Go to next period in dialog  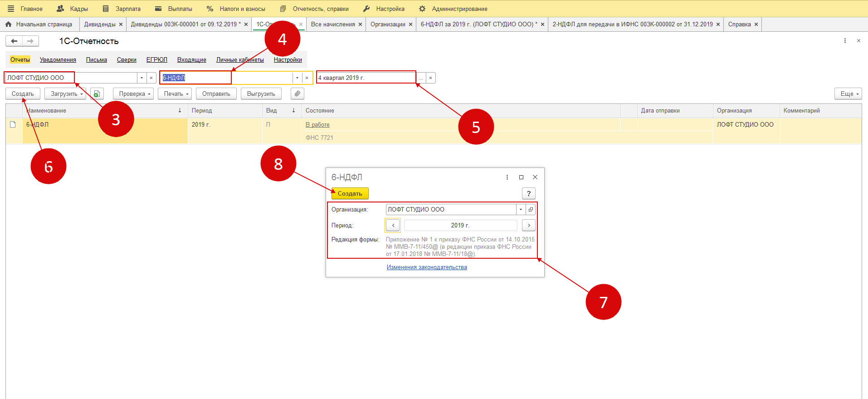(529, 225)
